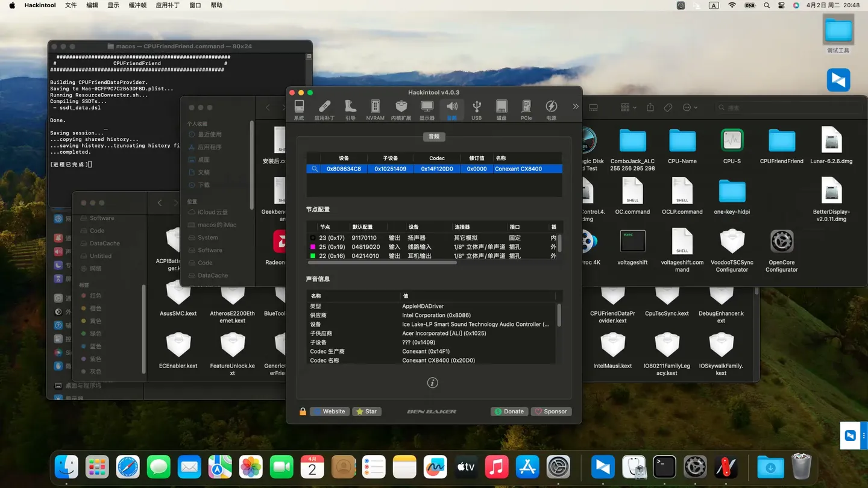Screen dimensions: 868x488
Task: Click the magnifier icon in Conexant row
Action: tap(314, 169)
